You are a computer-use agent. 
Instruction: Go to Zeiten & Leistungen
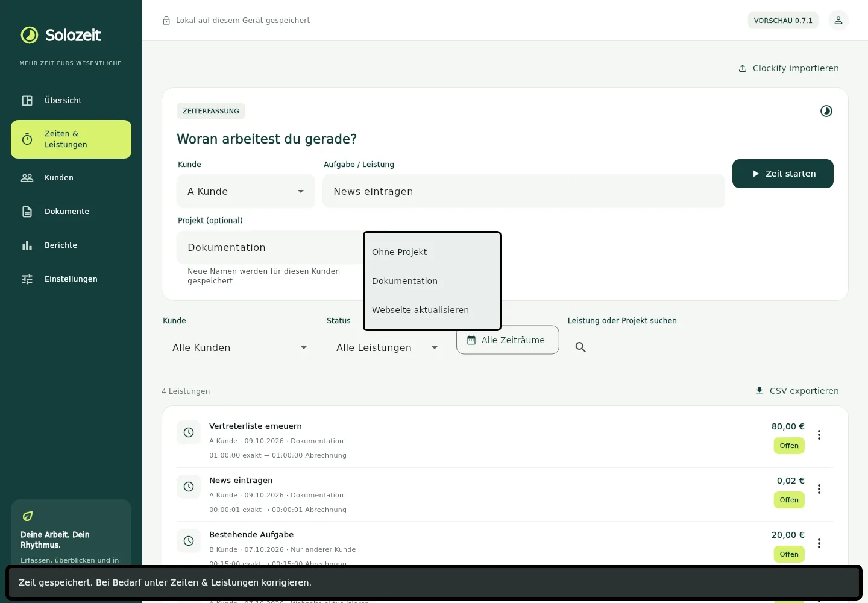[71, 139]
